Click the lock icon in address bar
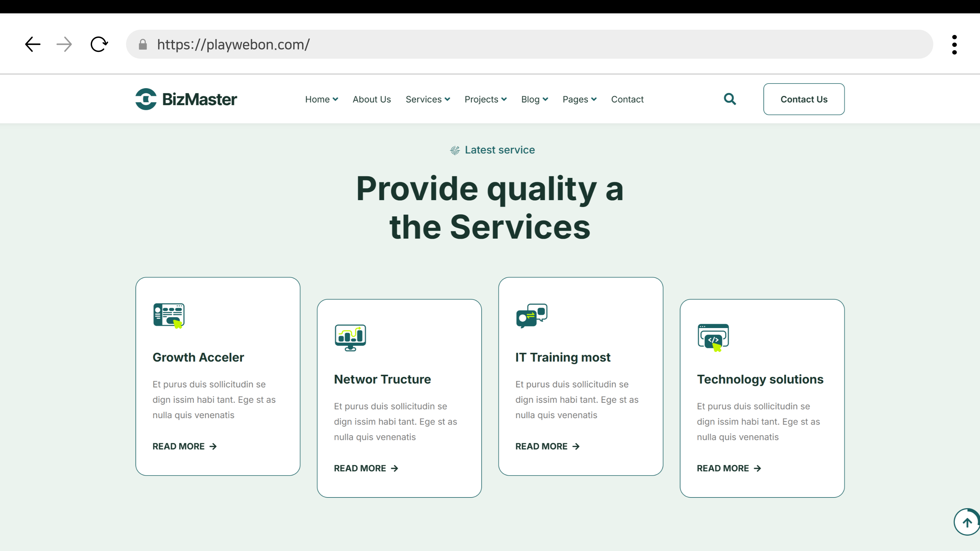Screen dimensions: 980x551 point(143,44)
